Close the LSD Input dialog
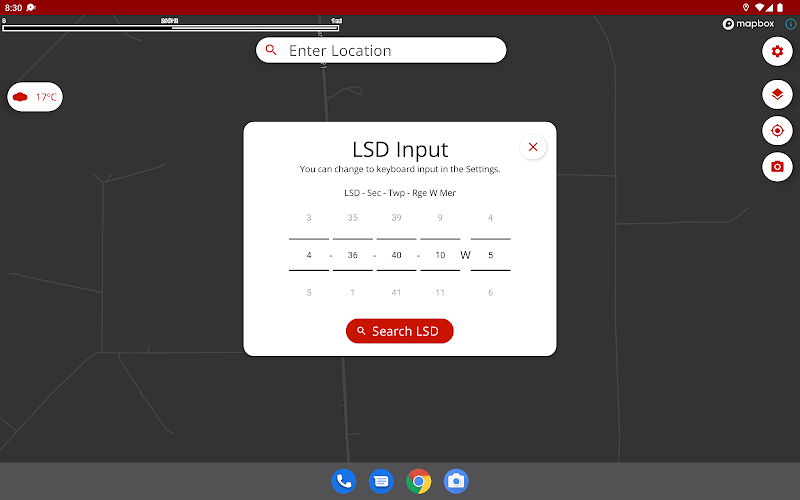The image size is (800, 500). pos(533,147)
